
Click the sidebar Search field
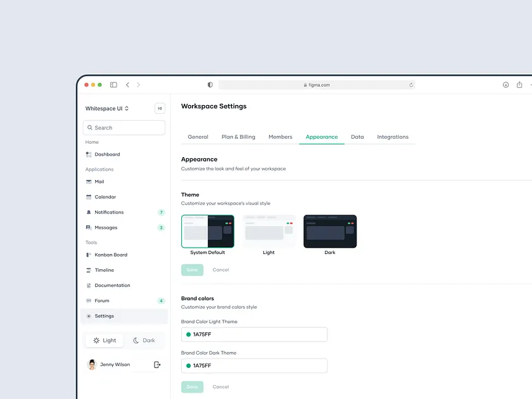[x=124, y=127]
